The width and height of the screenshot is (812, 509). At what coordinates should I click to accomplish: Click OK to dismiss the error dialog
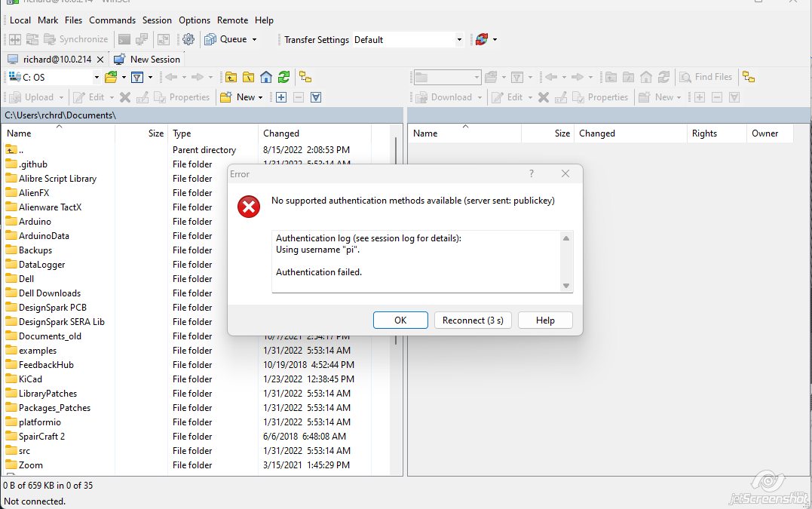click(400, 320)
